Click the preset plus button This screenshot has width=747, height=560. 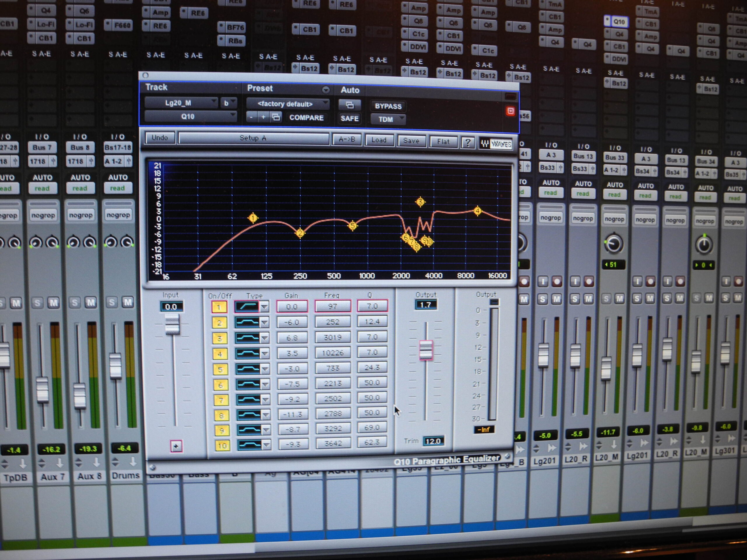pyautogui.click(x=263, y=117)
